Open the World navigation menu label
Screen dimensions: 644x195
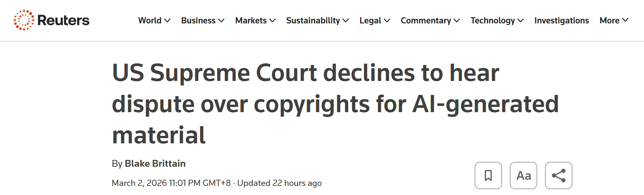(150, 20)
